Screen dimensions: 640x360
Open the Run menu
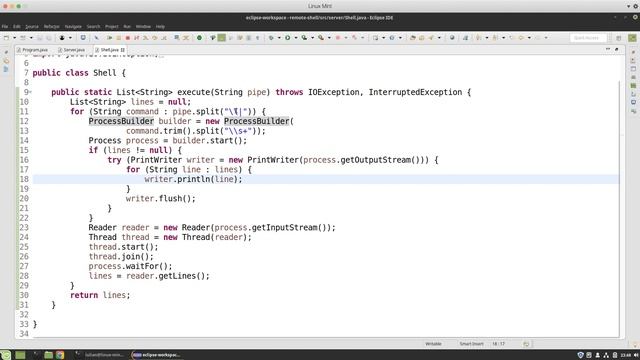[x=127, y=27]
